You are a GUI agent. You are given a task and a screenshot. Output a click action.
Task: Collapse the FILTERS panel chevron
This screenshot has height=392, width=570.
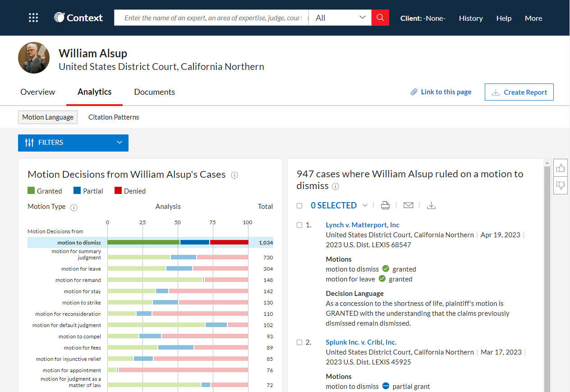[120, 142]
